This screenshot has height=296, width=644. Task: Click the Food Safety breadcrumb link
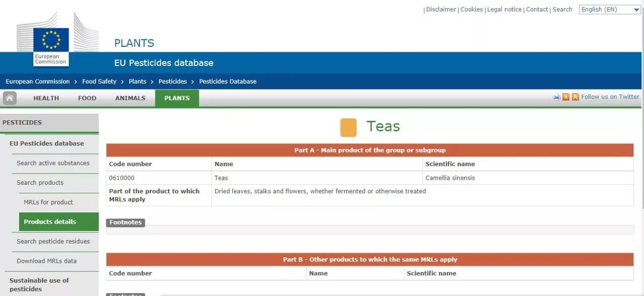click(99, 82)
